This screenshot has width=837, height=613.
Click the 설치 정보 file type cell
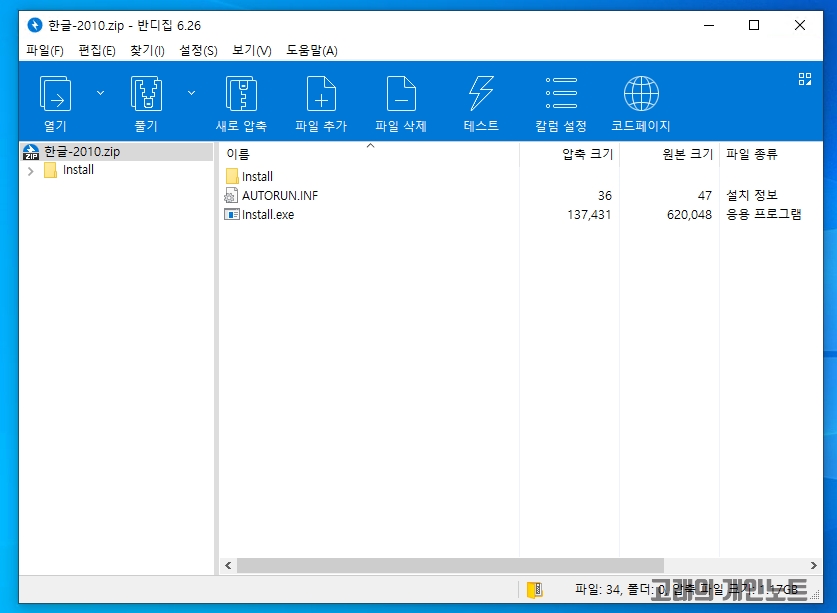click(752, 195)
